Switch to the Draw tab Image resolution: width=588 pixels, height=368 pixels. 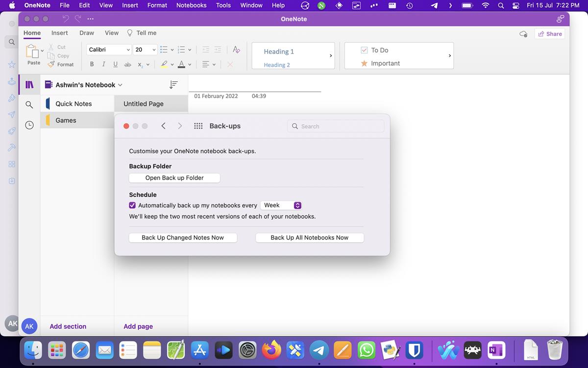click(86, 33)
